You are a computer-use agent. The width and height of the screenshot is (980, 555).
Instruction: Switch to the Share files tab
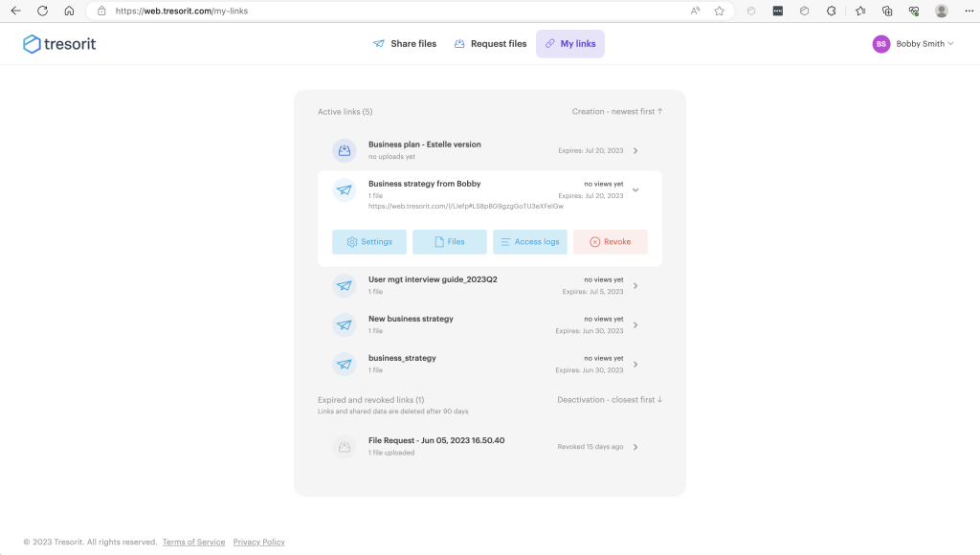(x=405, y=44)
